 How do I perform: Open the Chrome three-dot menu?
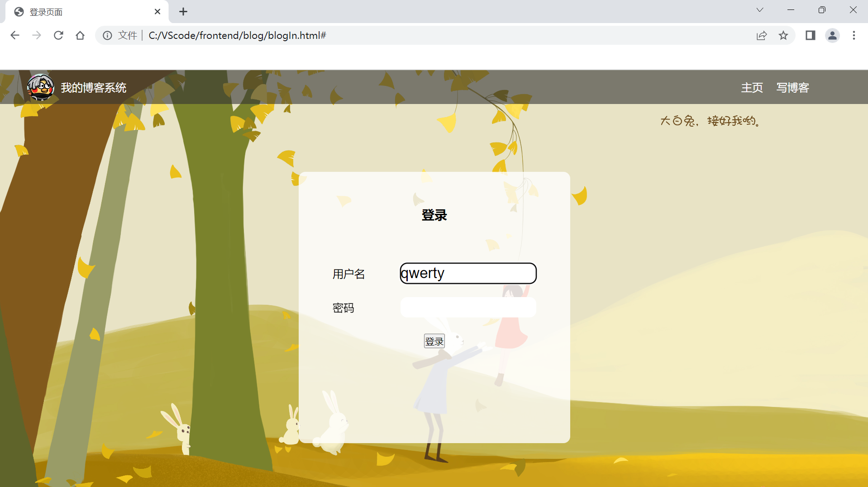(x=854, y=35)
